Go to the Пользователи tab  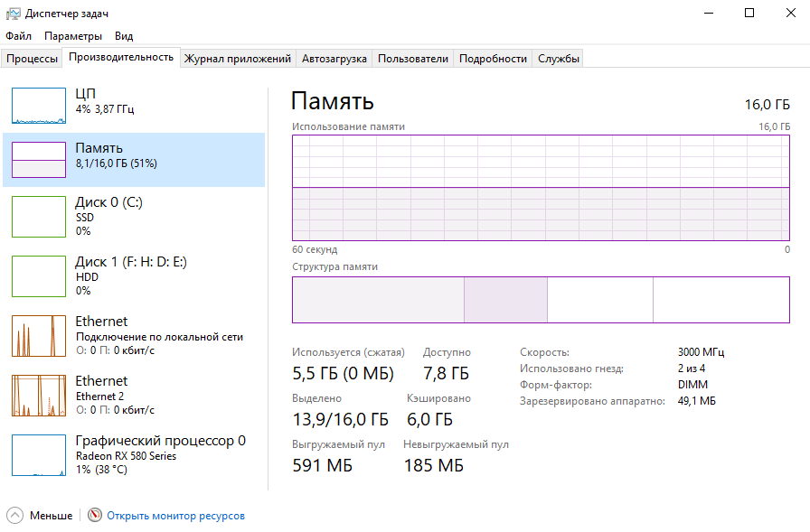click(x=413, y=59)
